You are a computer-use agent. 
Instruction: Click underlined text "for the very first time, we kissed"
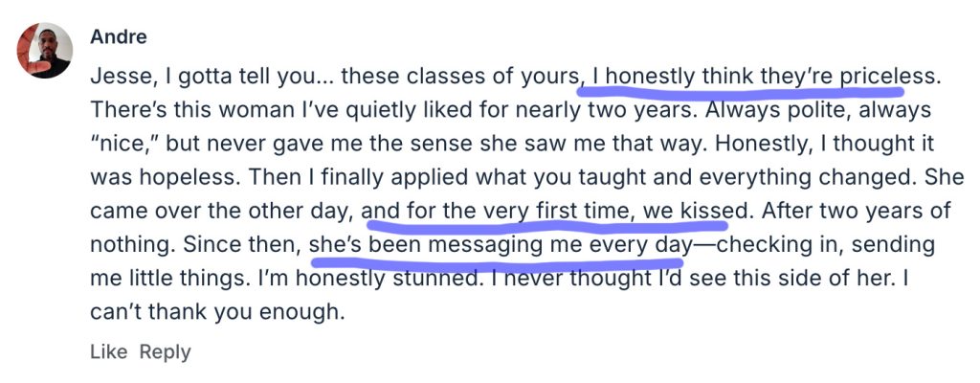tap(554, 207)
